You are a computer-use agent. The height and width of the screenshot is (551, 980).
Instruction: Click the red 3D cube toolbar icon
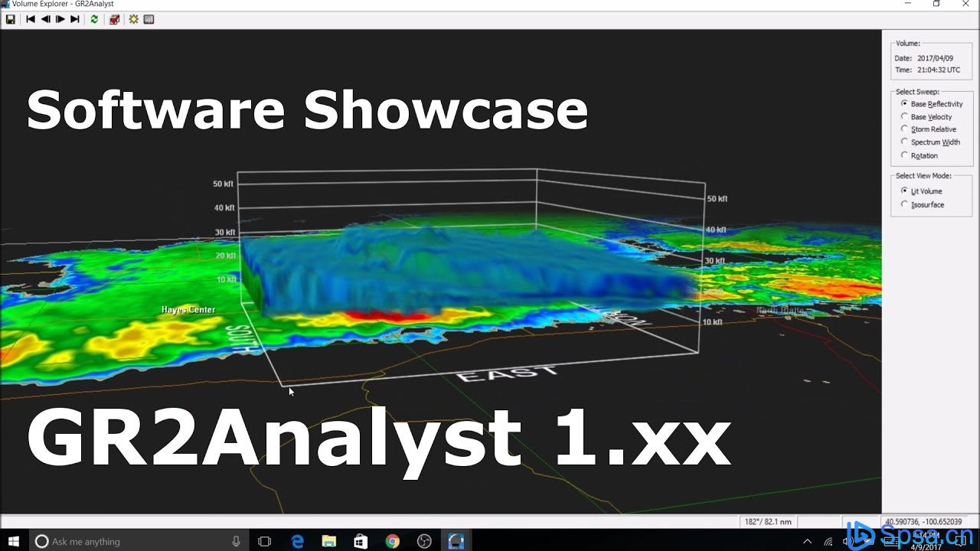coord(114,19)
